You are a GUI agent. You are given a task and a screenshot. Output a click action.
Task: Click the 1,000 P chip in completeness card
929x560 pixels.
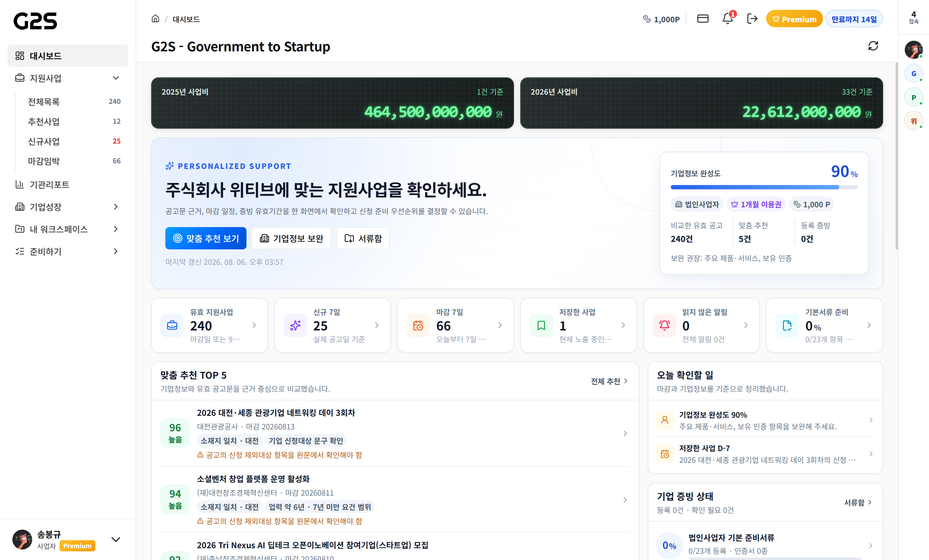click(811, 205)
